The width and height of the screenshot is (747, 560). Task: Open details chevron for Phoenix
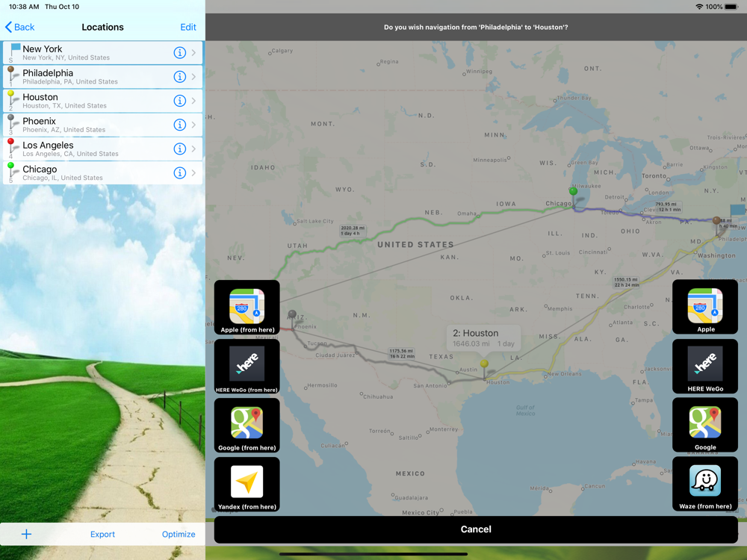[x=194, y=125]
